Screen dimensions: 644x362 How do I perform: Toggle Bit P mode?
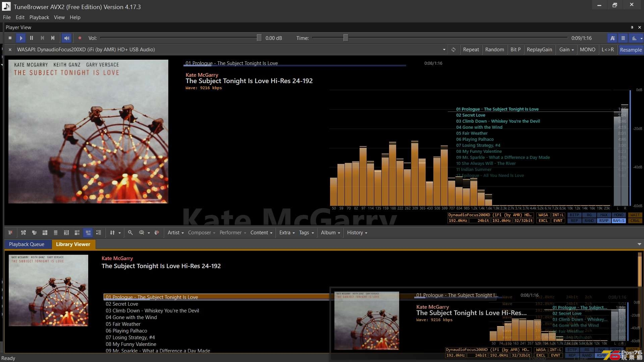coord(516,50)
